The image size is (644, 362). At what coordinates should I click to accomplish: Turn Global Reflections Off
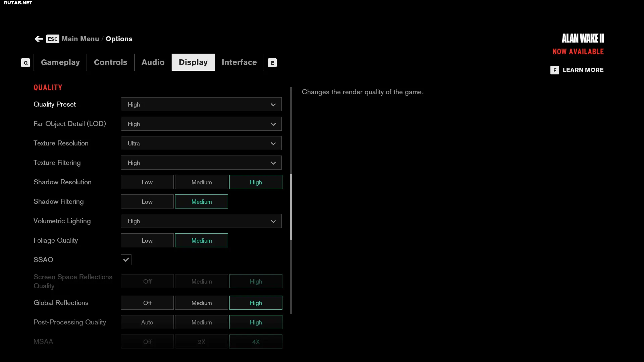pyautogui.click(x=147, y=303)
